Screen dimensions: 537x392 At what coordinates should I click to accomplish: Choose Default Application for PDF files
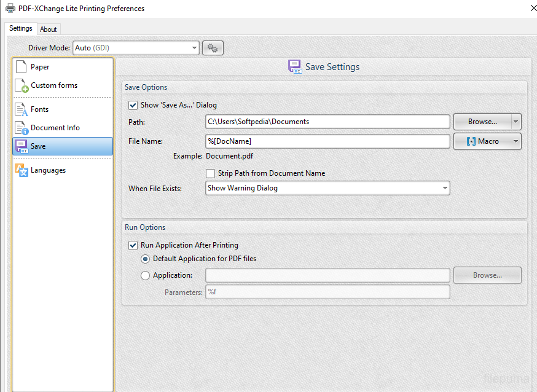[146, 259]
